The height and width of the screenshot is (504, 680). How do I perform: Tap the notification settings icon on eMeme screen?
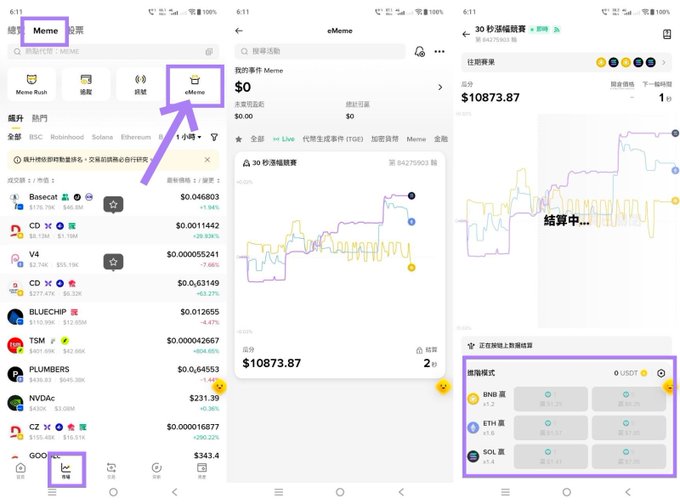[x=419, y=52]
